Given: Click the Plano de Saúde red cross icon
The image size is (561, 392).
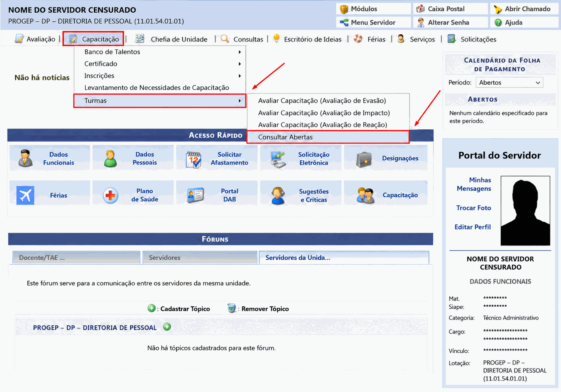Looking at the screenshot, I should (111, 195).
